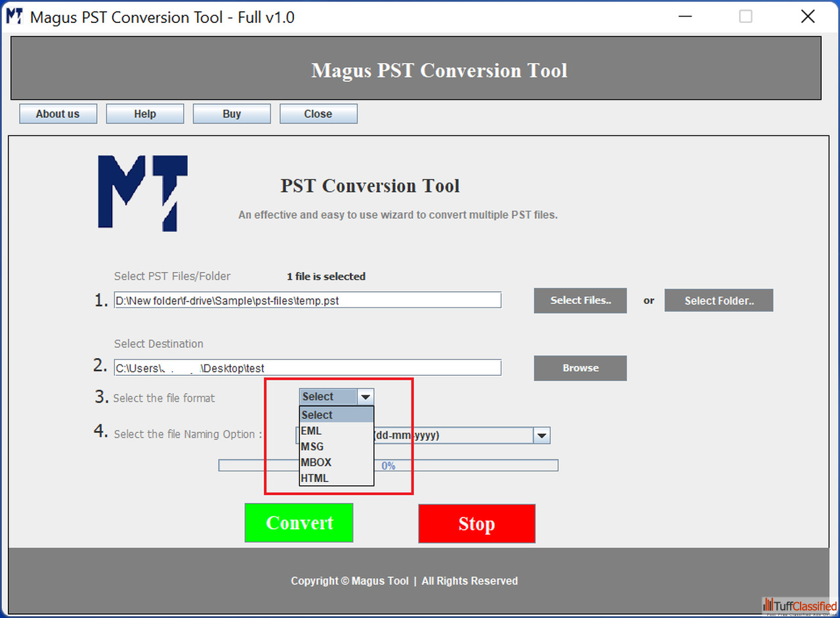Open the file naming option dropdown arrow
The image size is (840, 618).
tap(542, 435)
